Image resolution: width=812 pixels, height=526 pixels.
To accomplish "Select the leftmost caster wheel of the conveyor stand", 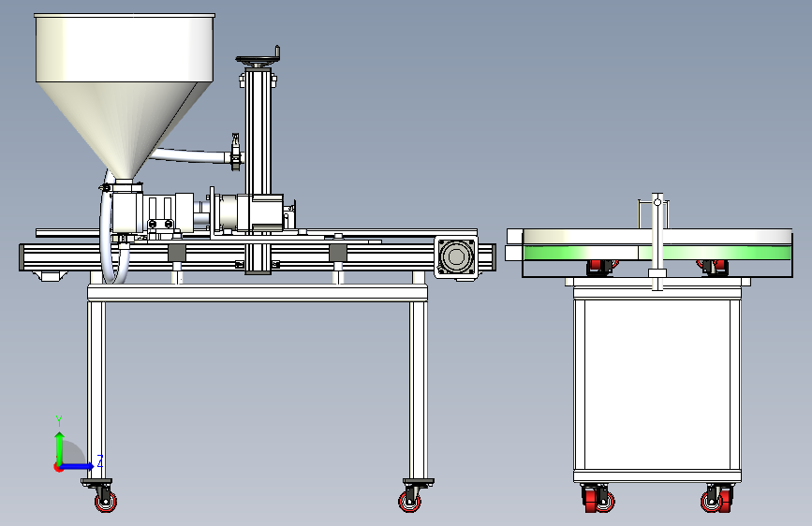I will (x=105, y=500).
